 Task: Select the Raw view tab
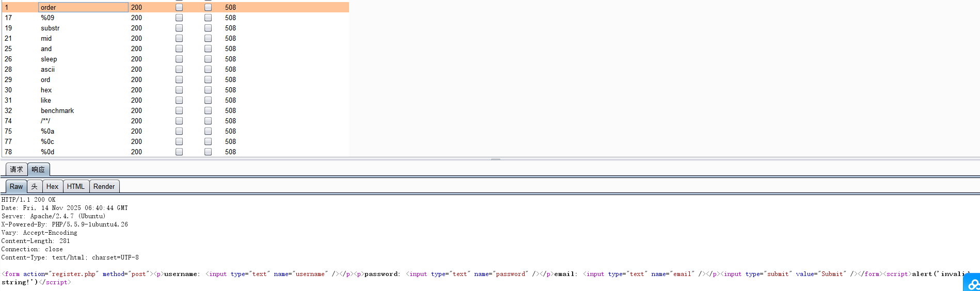(16, 186)
